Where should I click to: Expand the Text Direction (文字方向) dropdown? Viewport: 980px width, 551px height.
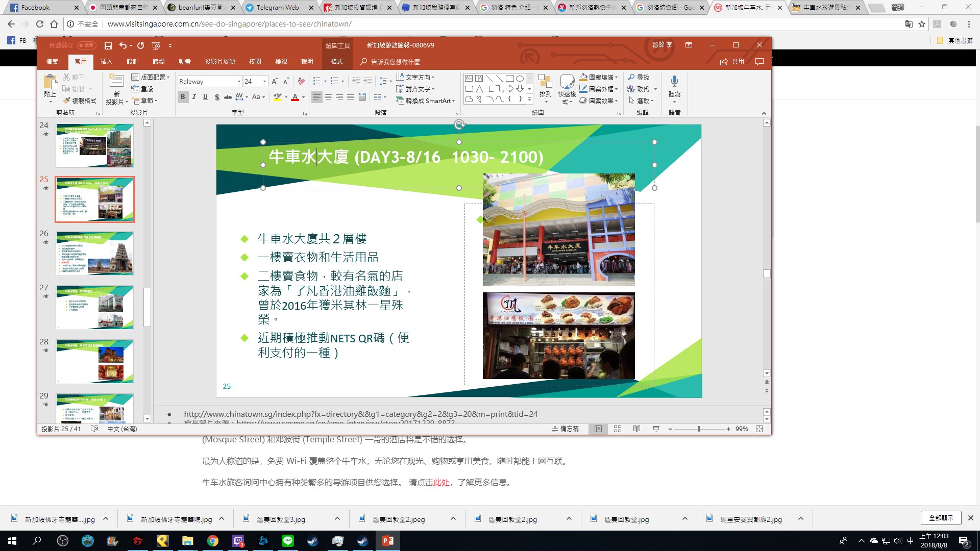[x=415, y=77]
